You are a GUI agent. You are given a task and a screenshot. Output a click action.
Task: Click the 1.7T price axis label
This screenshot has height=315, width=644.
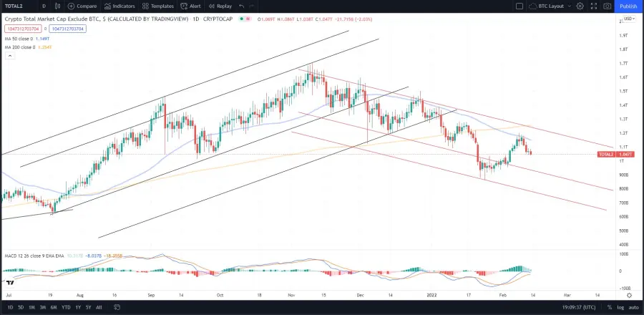pos(624,63)
